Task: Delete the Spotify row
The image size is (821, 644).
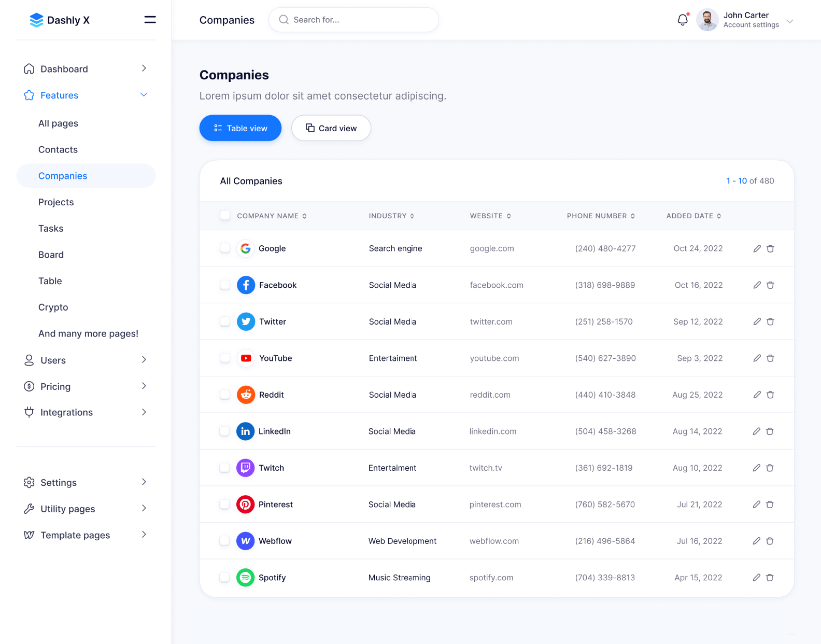Action: point(770,578)
